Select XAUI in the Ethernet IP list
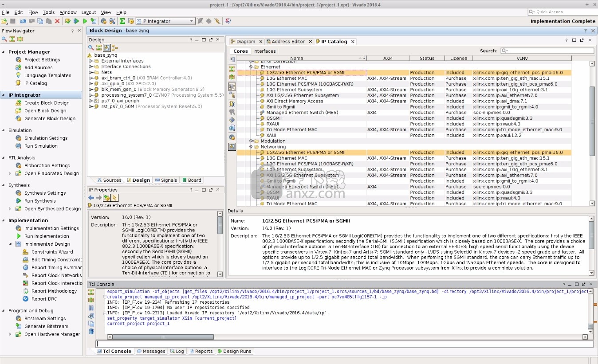The width and height of the screenshot is (598, 364). 271,135
